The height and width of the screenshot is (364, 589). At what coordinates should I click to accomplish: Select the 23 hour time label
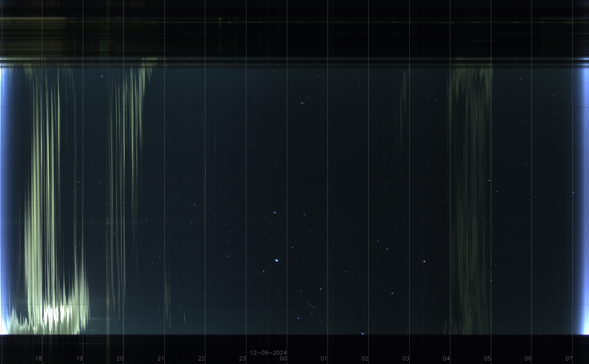[x=242, y=358]
